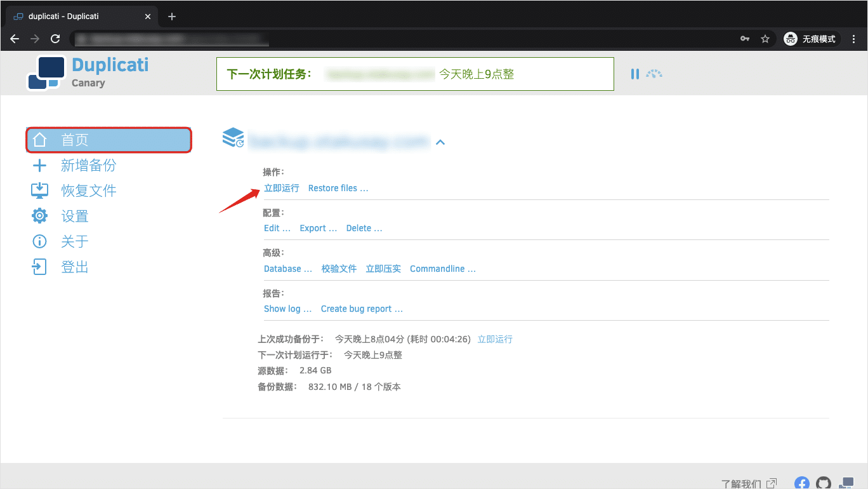Viewport: 868px width, 489px height.
Task: Open the 关于 about menu item
Action: tap(60, 242)
